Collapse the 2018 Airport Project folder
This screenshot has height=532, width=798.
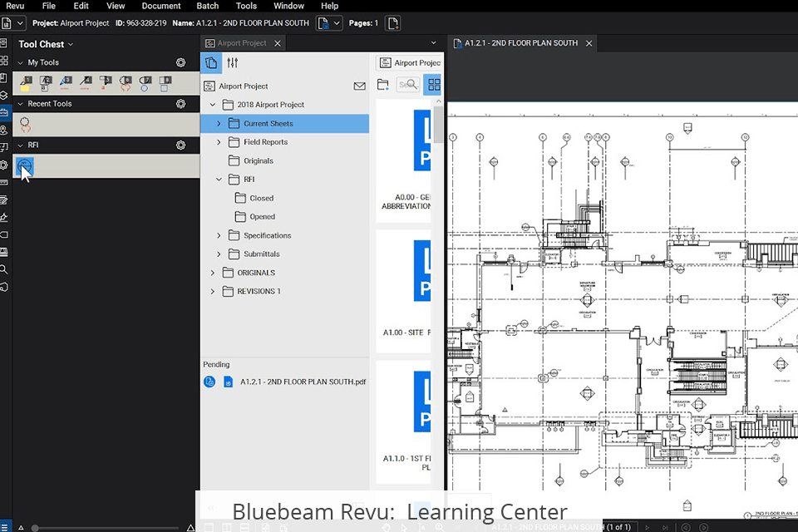[x=213, y=105]
